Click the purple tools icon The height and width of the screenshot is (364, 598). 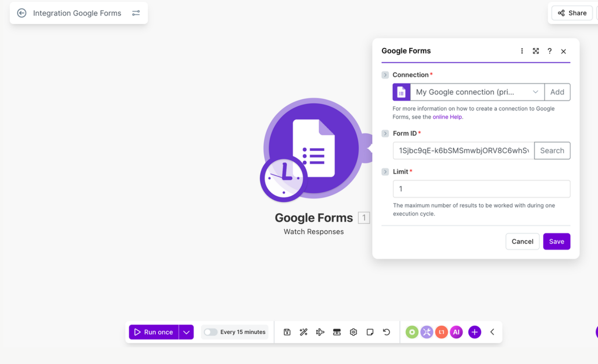(427, 332)
